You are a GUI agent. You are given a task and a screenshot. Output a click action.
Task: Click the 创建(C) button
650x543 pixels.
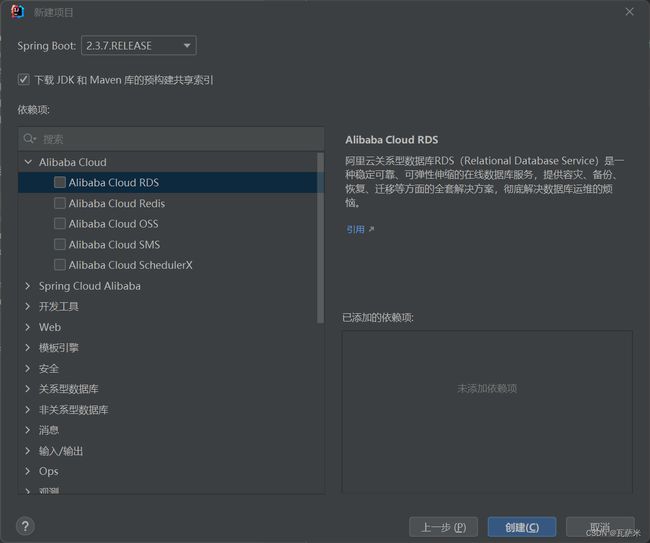click(522, 527)
